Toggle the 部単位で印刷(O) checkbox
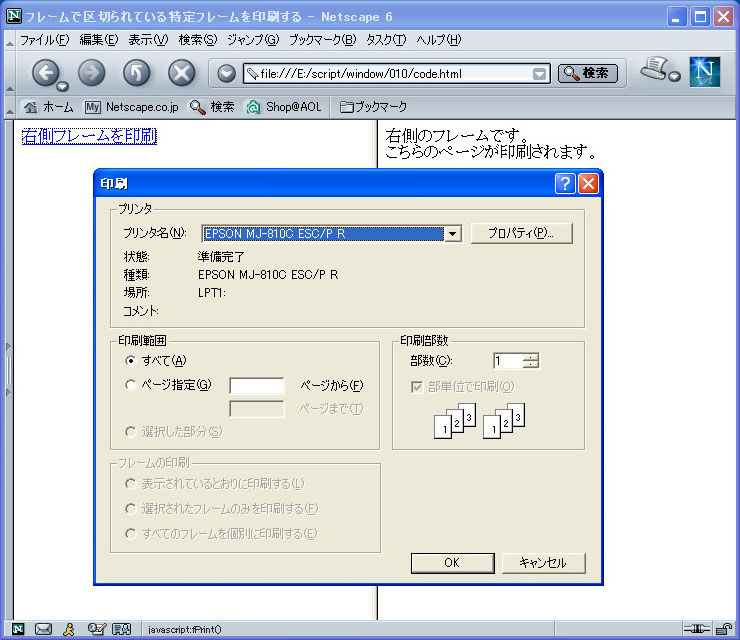This screenshot has width=740, height=640. click(x=417, y=387)
